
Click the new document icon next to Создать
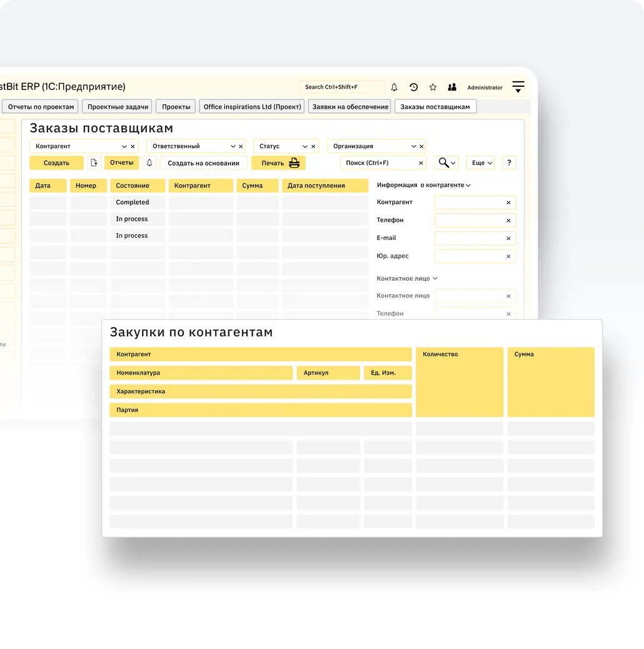94,163
